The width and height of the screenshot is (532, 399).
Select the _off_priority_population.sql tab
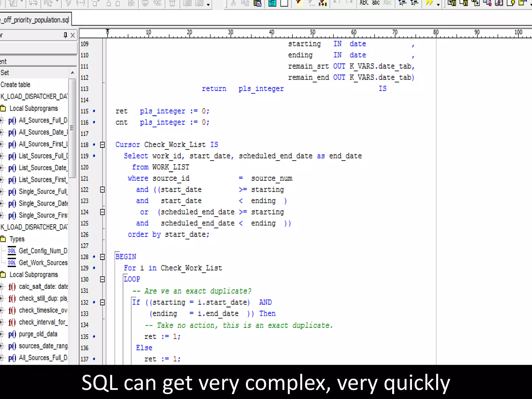click(35, 20)
